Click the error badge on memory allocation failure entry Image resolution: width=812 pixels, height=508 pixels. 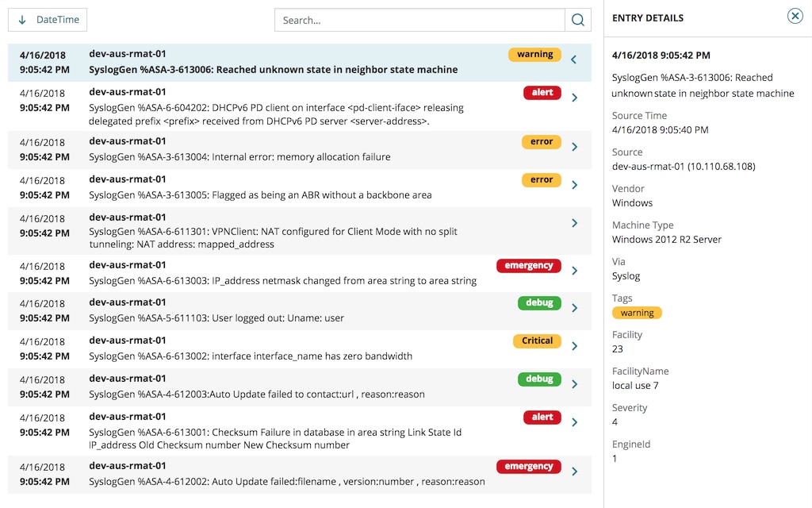(541, 141)
